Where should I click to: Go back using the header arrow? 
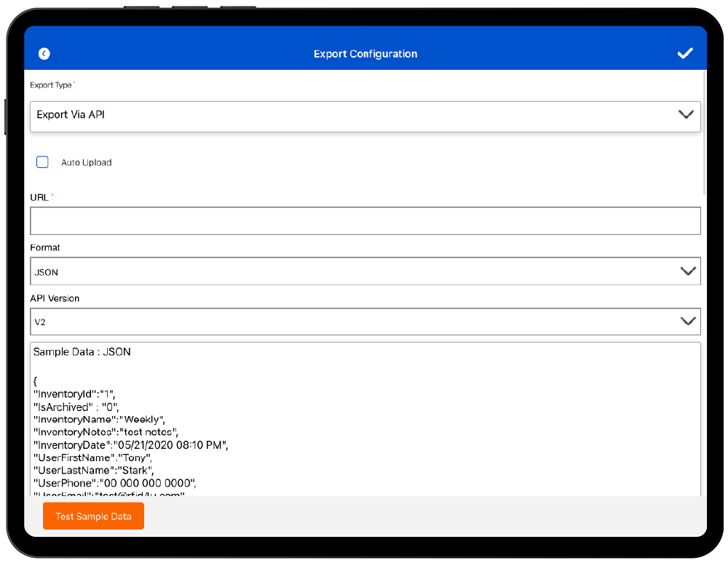tap(44, 54)
